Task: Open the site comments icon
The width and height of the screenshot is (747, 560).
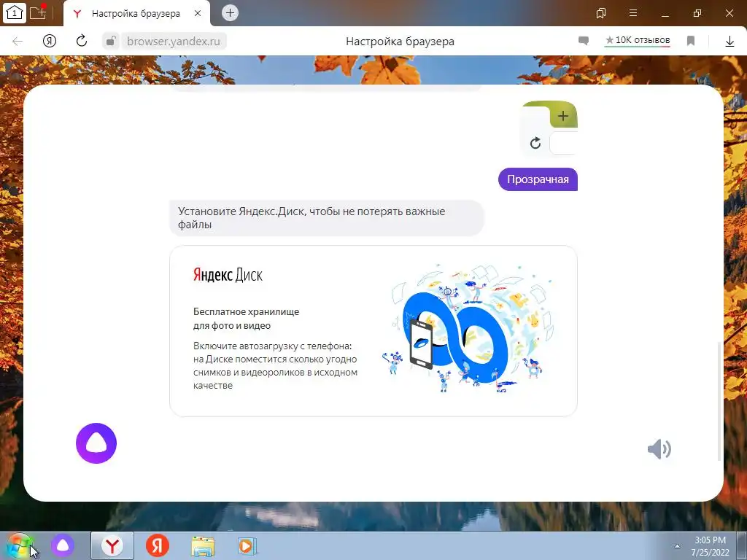Action: [583, 41]
